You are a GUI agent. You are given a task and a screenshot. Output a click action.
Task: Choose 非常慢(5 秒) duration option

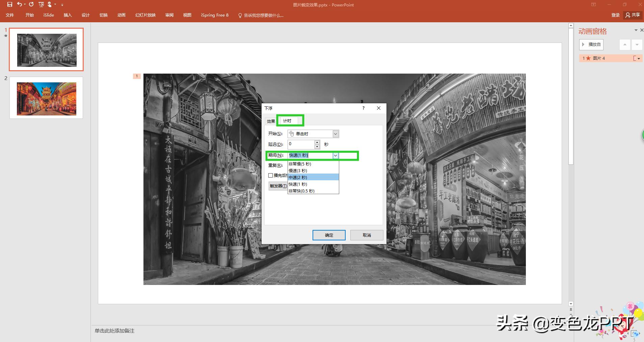313,164
